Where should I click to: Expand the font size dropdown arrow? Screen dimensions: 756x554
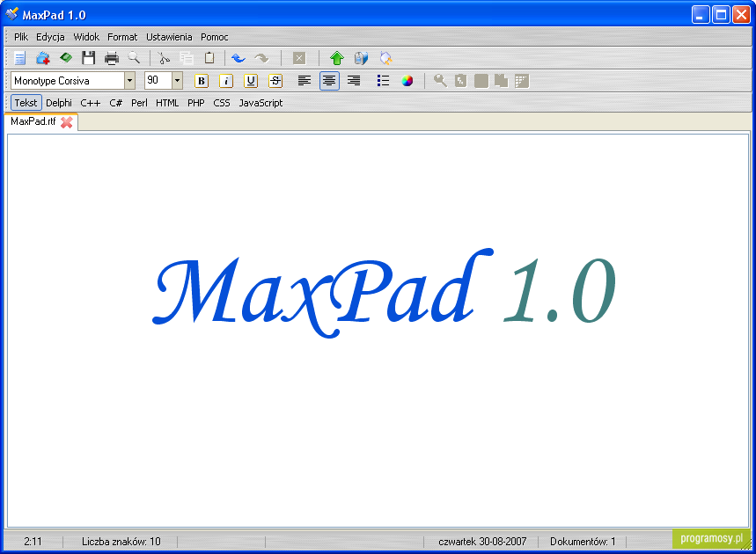pos(177,80)
